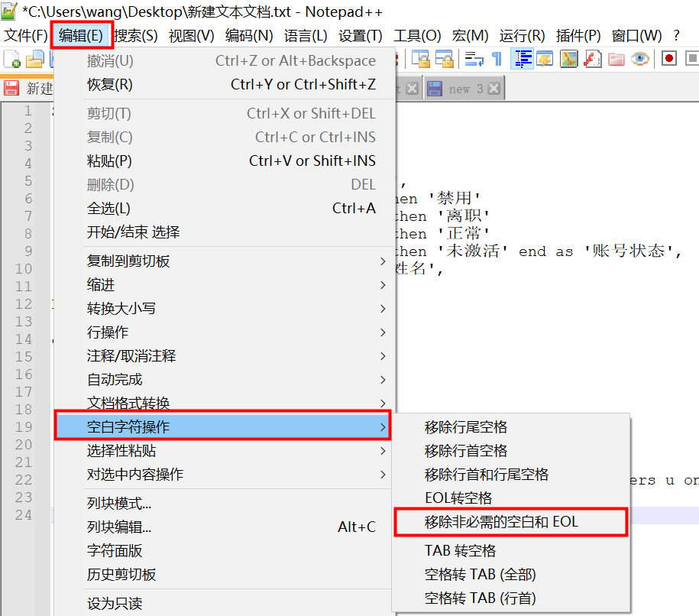Choose 粘贴(P) paste menu item

(225, 161)
